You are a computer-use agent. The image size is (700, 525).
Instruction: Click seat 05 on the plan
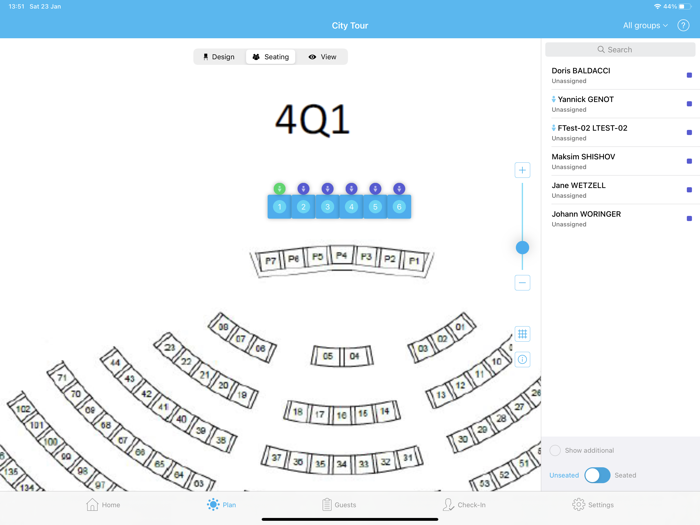(328, 356)
